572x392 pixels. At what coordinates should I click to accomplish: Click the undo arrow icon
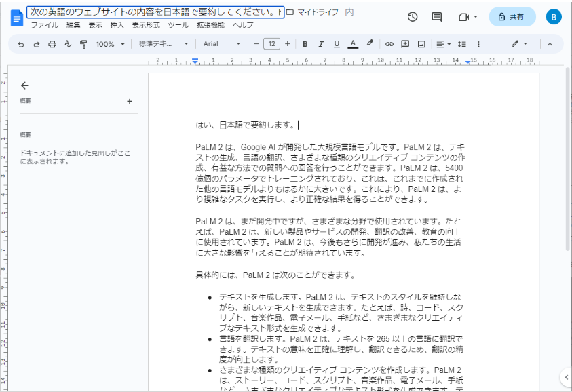tap(21, 44)
